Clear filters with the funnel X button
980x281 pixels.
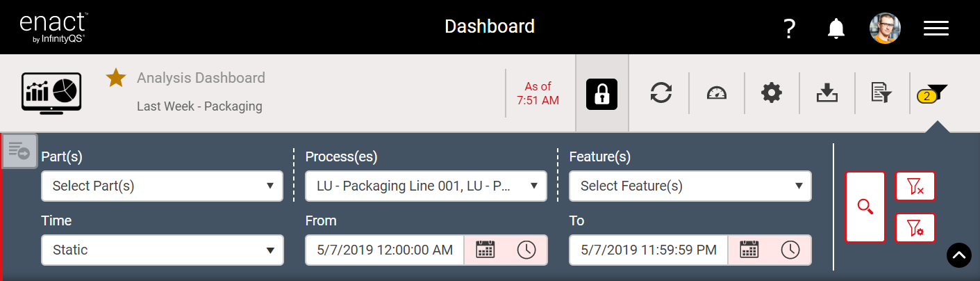click(x=915, y=186)
